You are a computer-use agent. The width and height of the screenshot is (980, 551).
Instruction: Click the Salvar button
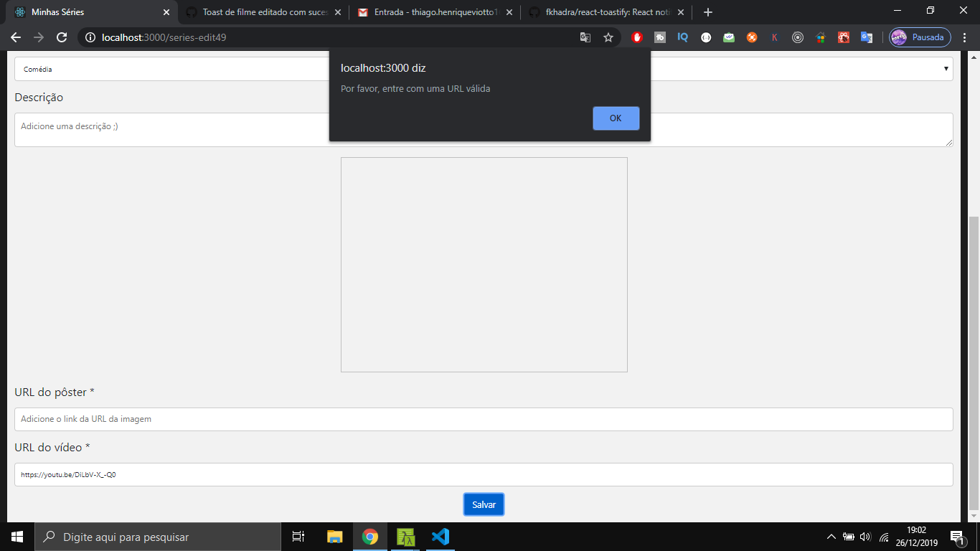point(484,504)
